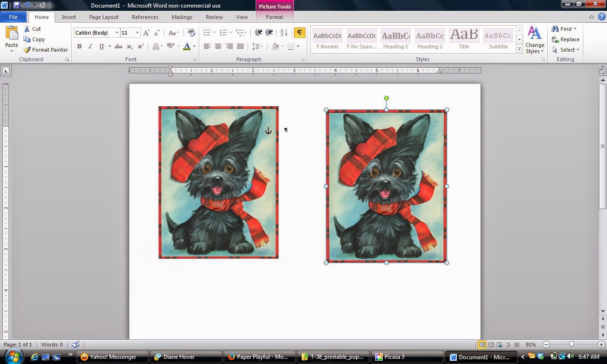The image size is (607, 364).
Task: Align text to the left
Action: [x=207, y=46]
